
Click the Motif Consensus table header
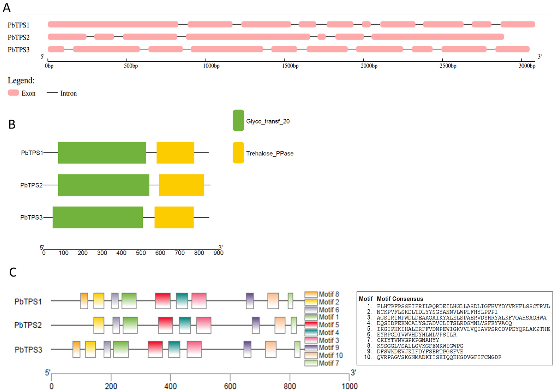coord(400,299)
